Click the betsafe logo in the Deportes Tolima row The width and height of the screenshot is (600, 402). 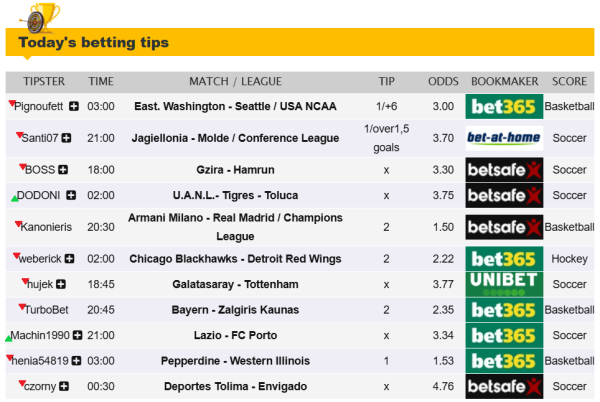(x=504, y=386)
